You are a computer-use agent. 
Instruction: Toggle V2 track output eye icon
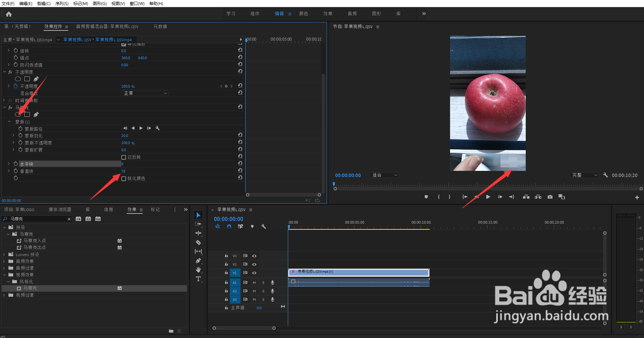coord(254,264)
